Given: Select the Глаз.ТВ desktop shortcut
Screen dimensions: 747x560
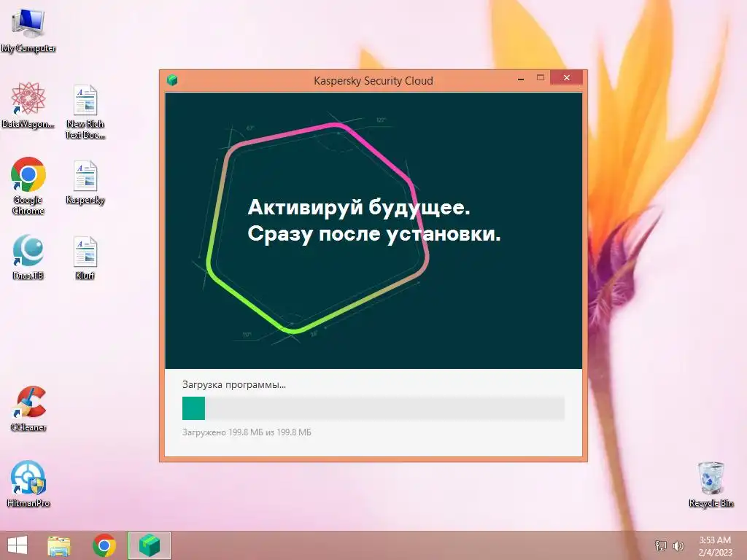Looking at the screenshot, I should 28,257.
